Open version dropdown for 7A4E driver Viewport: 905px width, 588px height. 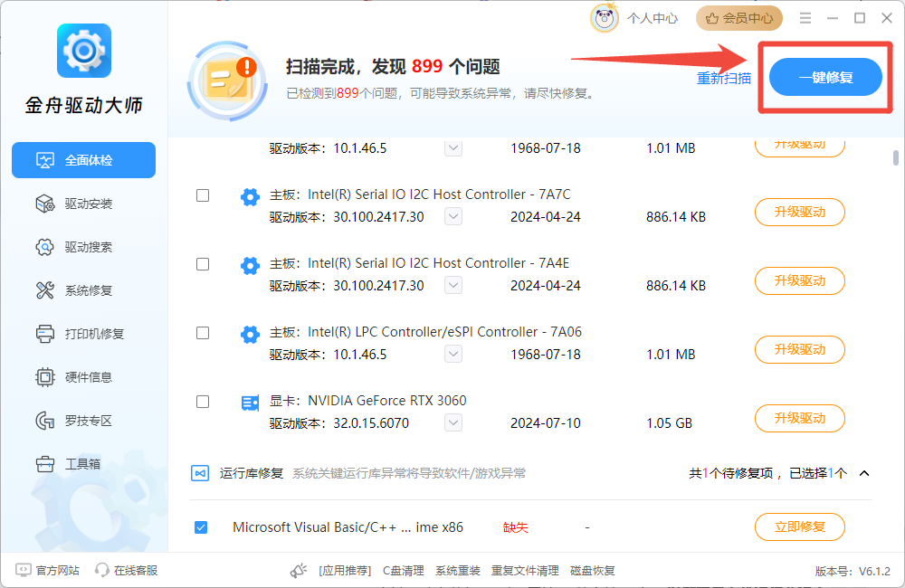pos(453,285)
